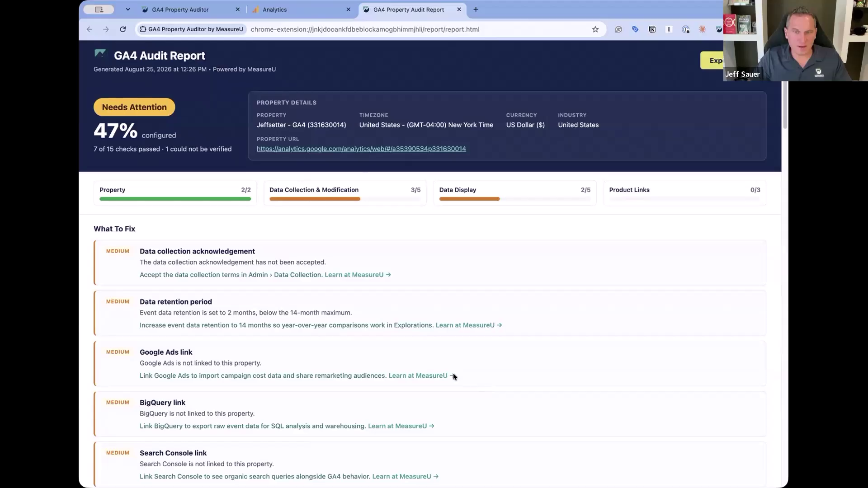Click the MeasureU logo beside GA4 Audit Report
Screen dimensions: 868x488
tap(100, 54)
